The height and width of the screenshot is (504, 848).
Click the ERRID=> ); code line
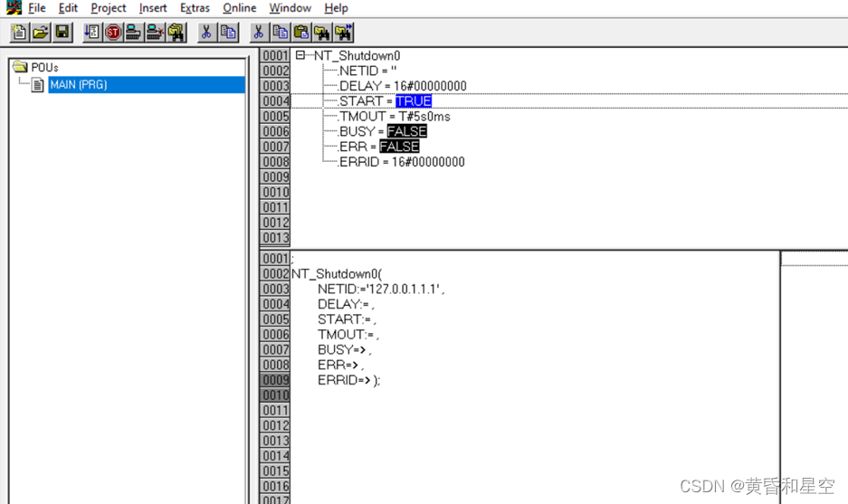coord(348,380)
